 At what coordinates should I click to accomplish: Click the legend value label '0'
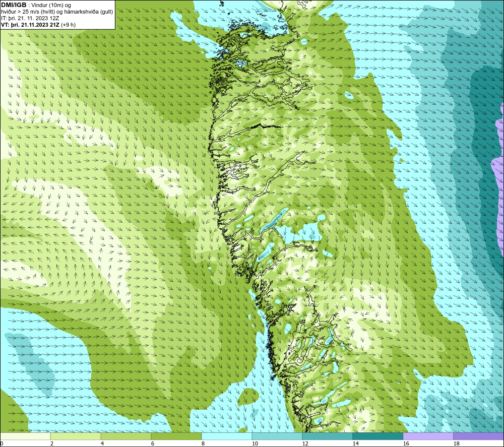[x=2, y=444]
